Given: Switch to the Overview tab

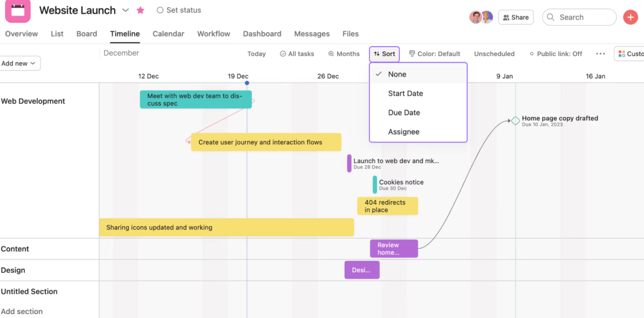Looking at the screenshot, I should [22, 34].
